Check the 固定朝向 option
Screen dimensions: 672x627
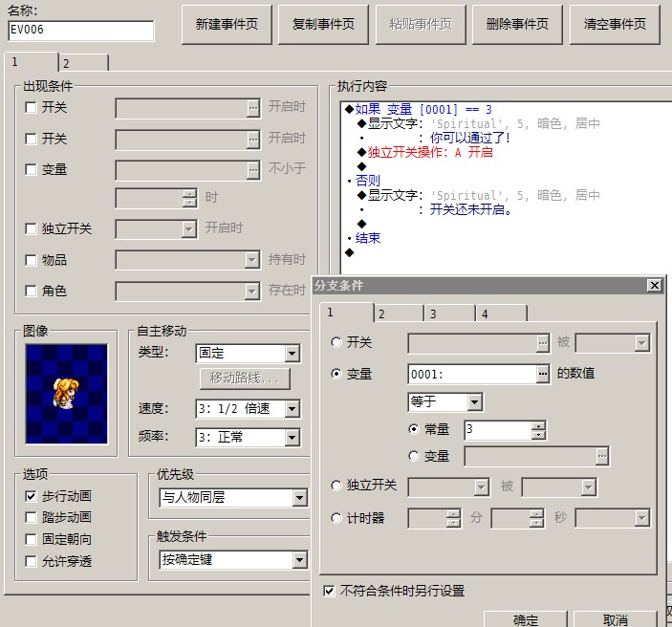tap(31, 539)
